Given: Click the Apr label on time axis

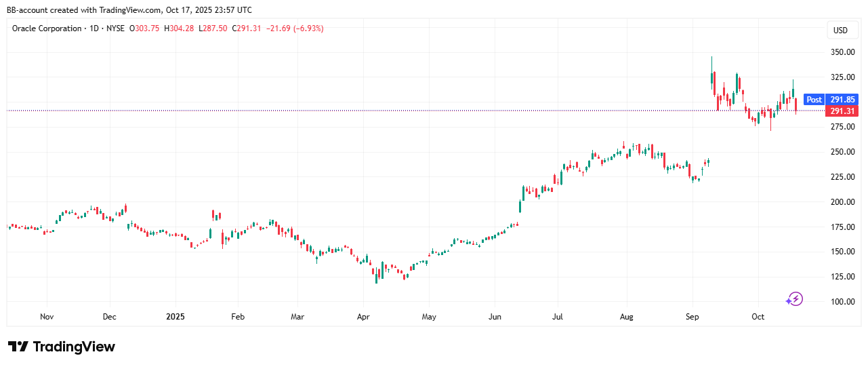Looking at the screenshot, I should click(363, 317).
